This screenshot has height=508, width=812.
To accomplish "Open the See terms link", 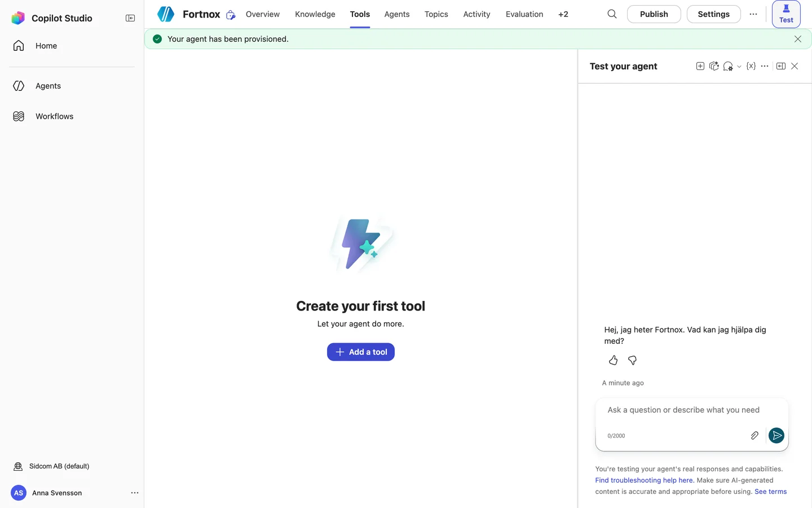I will coord(771,492).
